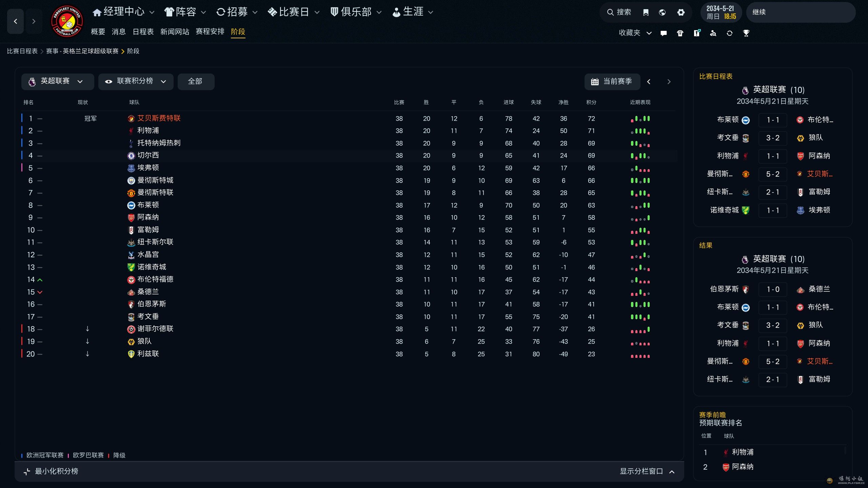Toggle the 全部 filter button
Screen dimensions: 868x488
[195, 81]
